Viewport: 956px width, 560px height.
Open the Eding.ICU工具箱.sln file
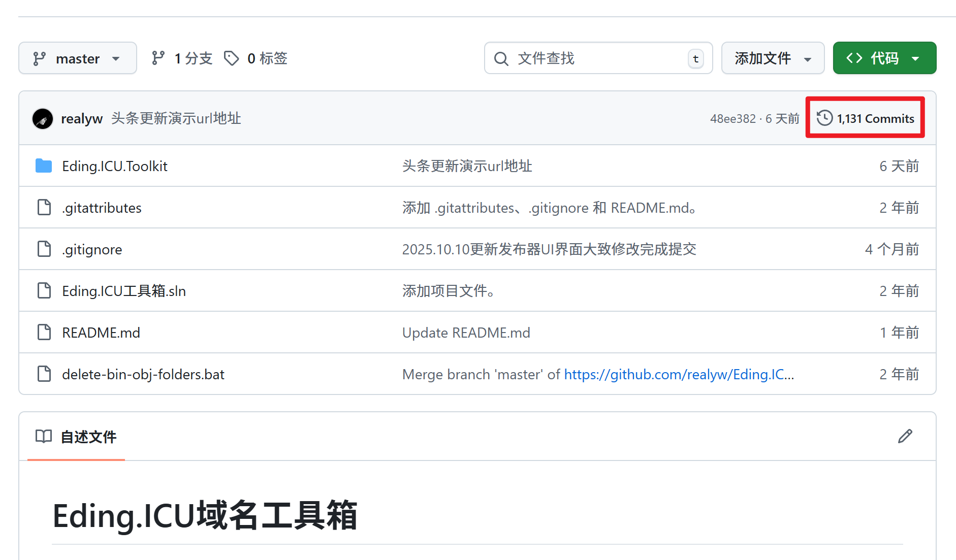coord(124,291)
